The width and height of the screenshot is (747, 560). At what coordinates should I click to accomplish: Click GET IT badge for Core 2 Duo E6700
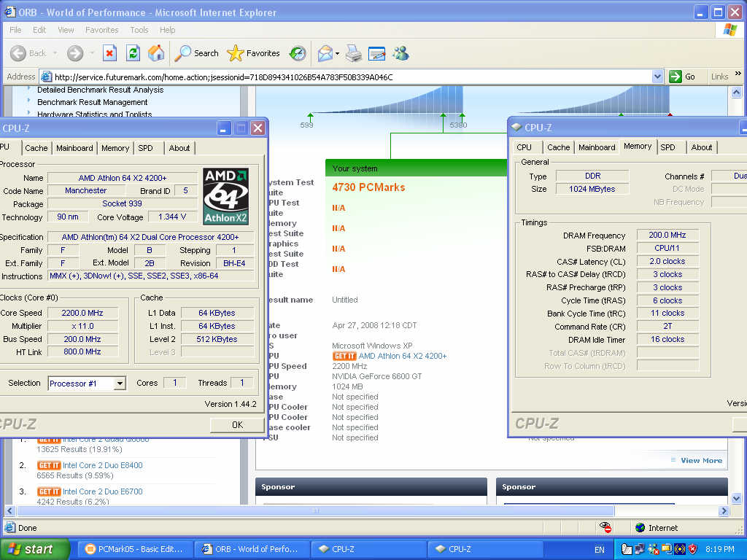pyautogui.click(x=49, y=491)
